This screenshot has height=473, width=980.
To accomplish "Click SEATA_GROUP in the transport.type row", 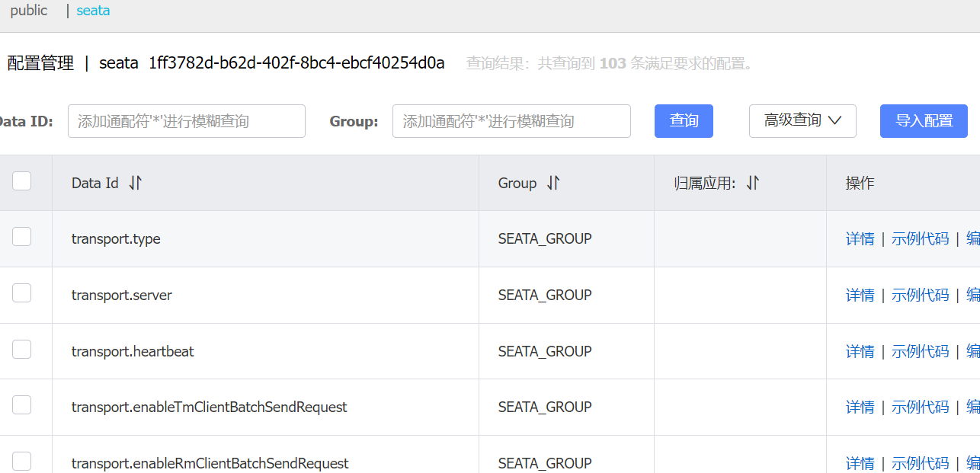I will coord(545,238).
